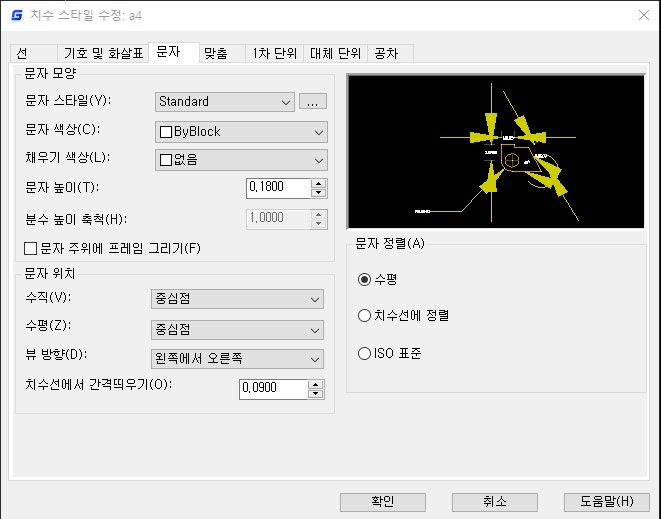Click the ByBlock color swatch box
Screen dimensions: 661x519
tap(166, 132)
